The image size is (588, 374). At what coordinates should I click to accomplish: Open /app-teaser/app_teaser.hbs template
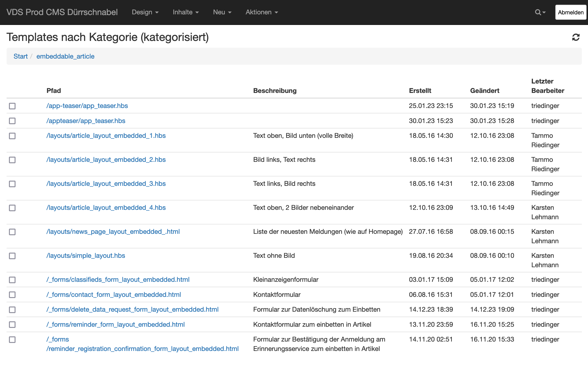pyautogui.click(x=87, y=106)
